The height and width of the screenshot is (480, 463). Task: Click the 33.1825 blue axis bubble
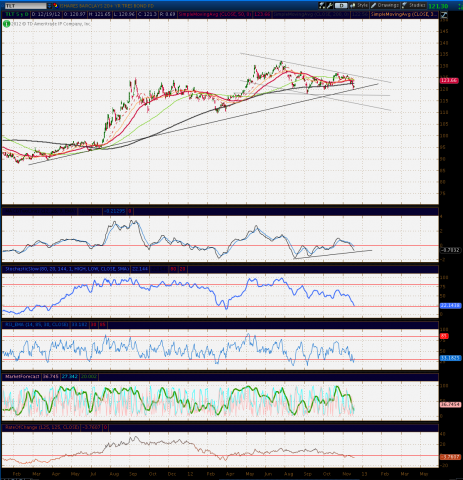(451, 358)
